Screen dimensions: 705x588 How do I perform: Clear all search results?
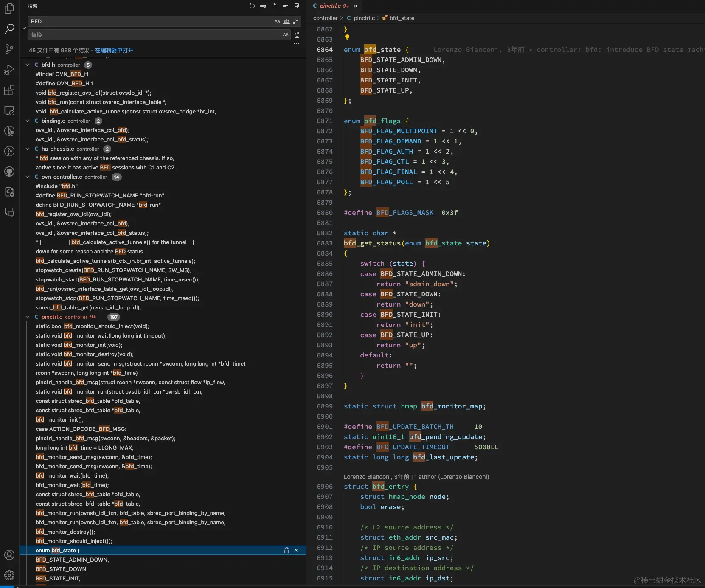(x=263, y=6)
